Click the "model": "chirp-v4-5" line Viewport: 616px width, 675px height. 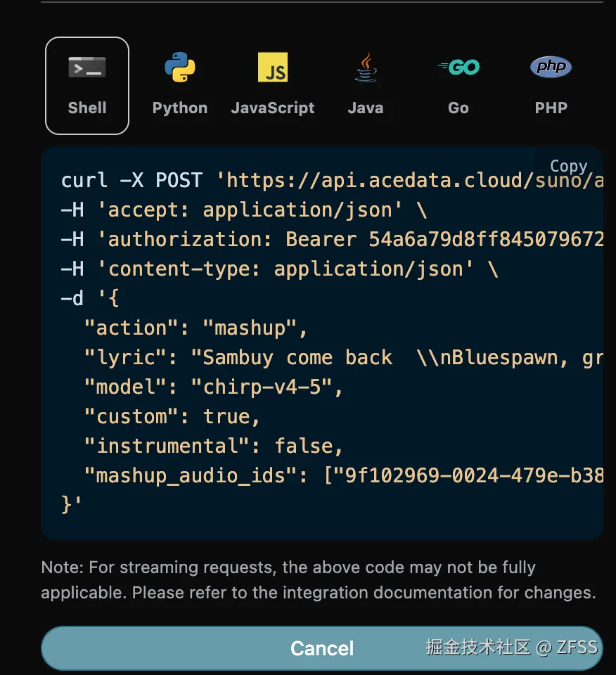(214, 387)
